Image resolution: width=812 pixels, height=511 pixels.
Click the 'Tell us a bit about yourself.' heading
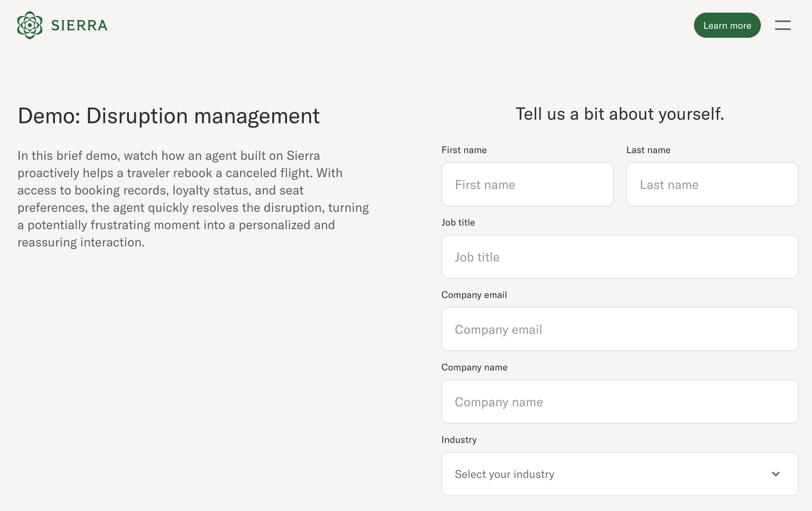click(620, 114)
